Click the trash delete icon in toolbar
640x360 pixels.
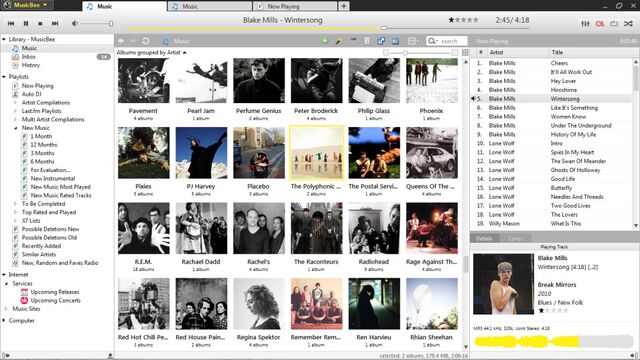point(367,41)
